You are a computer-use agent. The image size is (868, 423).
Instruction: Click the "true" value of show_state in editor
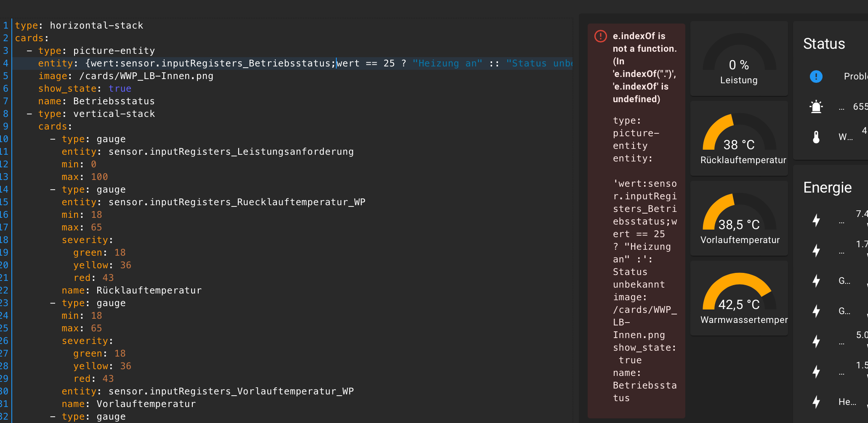120,89
